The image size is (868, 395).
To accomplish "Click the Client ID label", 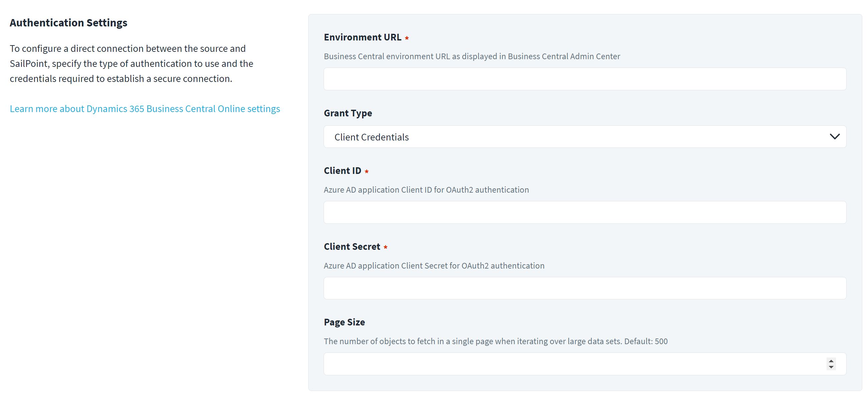I will point(342,171).
